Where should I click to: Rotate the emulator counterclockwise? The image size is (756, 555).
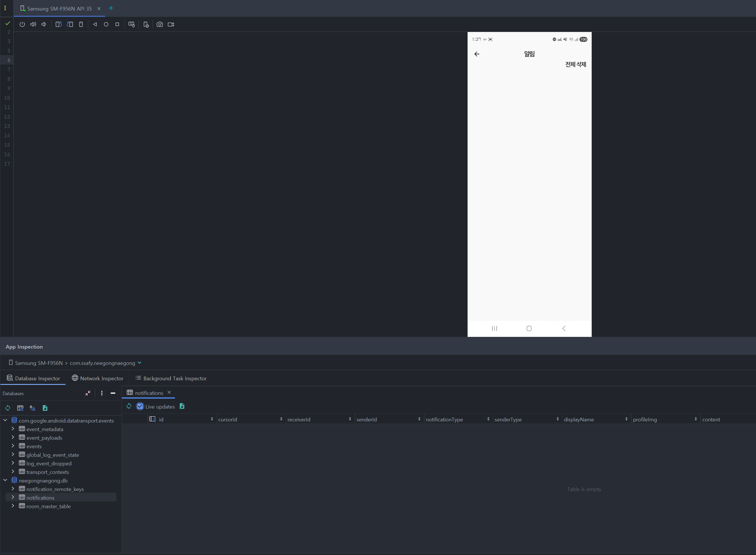pyautogui.click(x=58, y=24)
